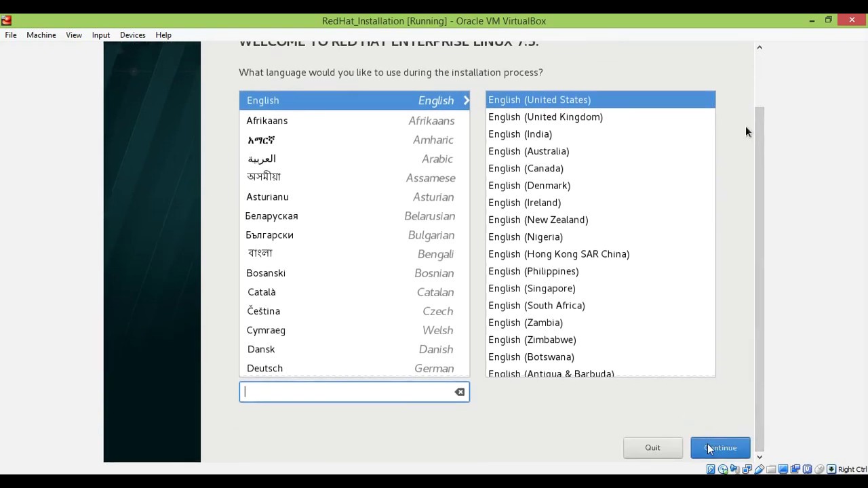Click the scroll up arrow of the installer scrollbar
Screen dimensions: 868x488
(759, 47)
